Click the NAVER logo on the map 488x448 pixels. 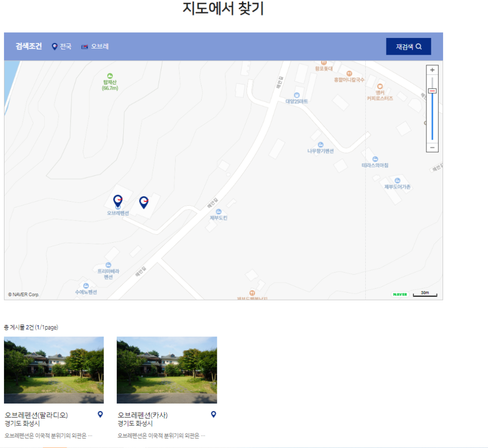(x=400, y=294)
